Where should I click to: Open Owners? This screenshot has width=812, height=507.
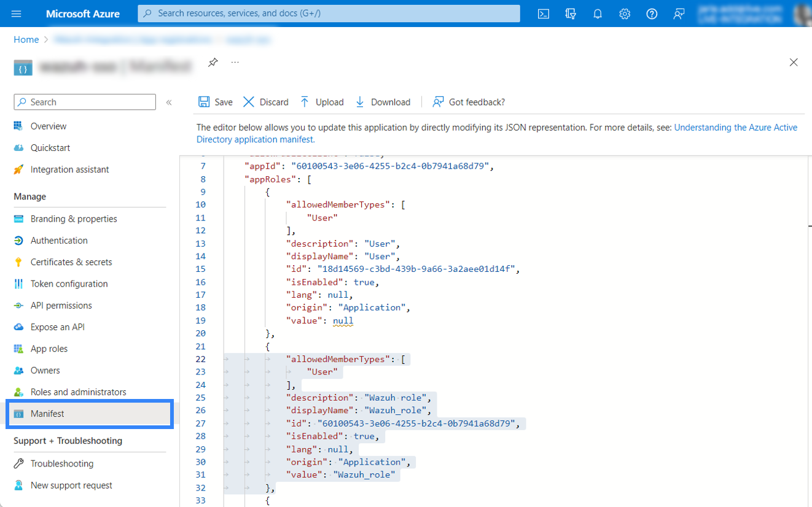(45, 370)
